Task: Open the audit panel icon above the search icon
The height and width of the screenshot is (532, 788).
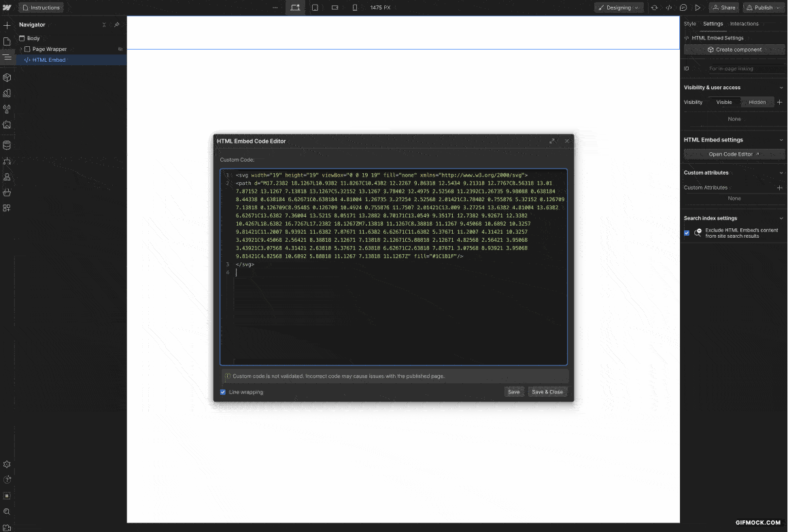Action: click(x=7, y=496)
